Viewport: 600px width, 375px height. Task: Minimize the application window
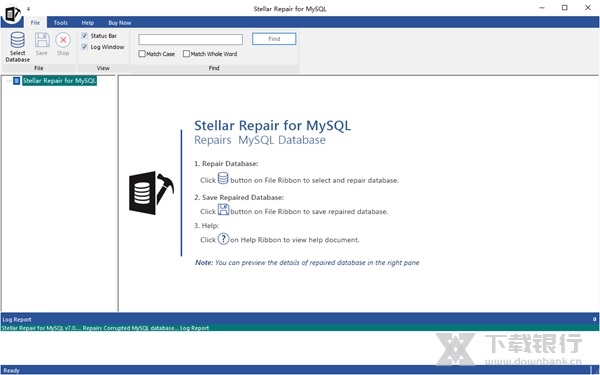click(x=542, y=8)
